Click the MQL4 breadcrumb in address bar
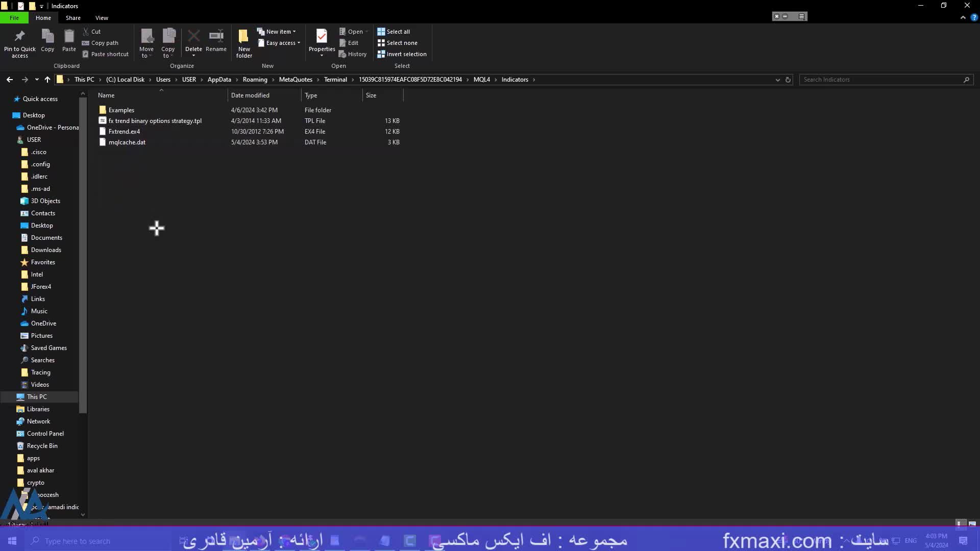This screenshot has height=551, width=980. 481,80
